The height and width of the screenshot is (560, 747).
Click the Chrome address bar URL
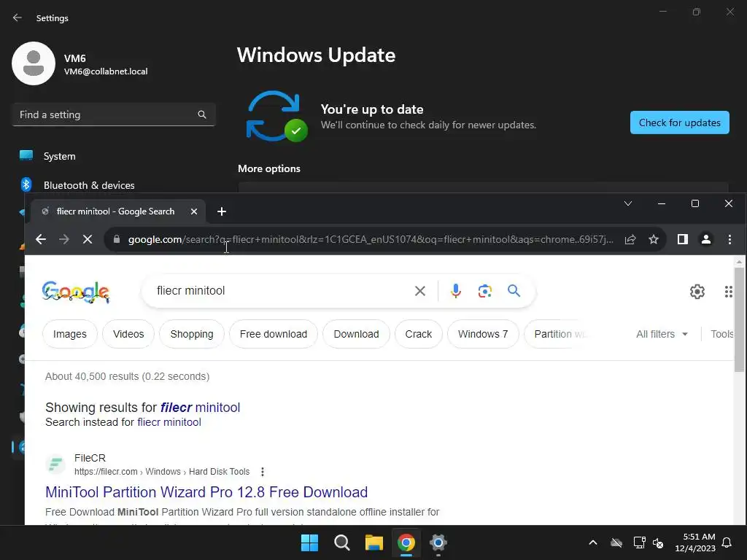coord(371,239)
